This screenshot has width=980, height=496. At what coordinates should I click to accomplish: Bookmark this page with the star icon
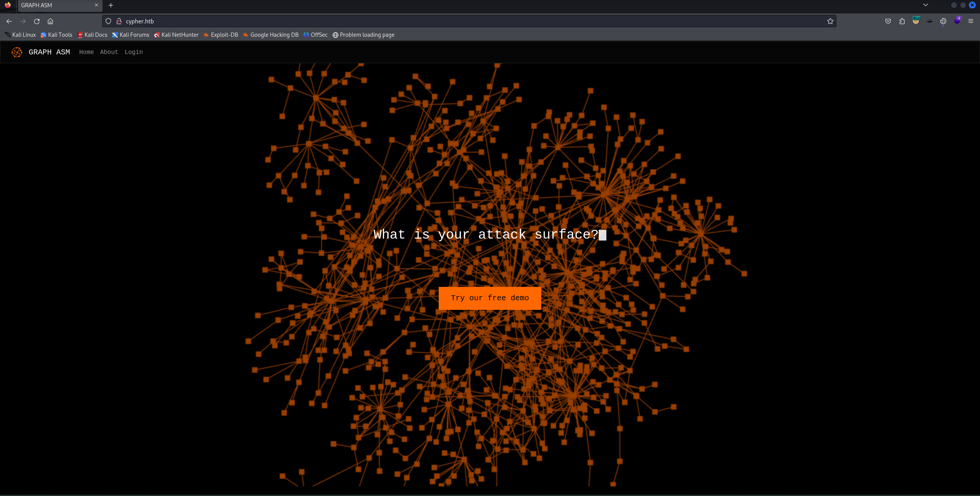coord(830,21)
